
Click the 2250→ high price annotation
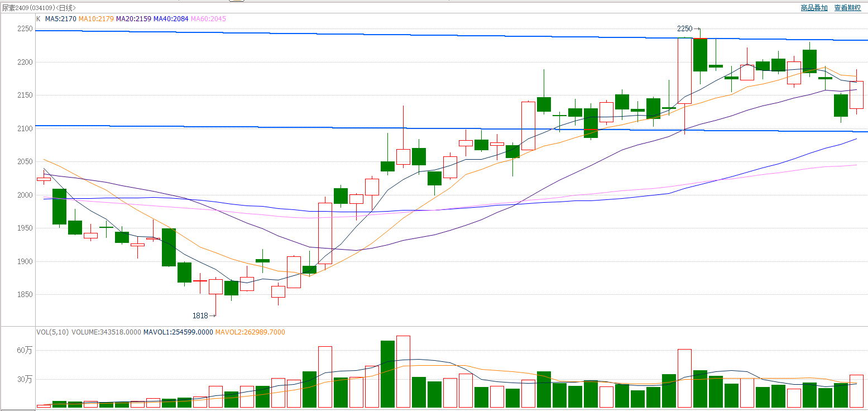(688, 28)
